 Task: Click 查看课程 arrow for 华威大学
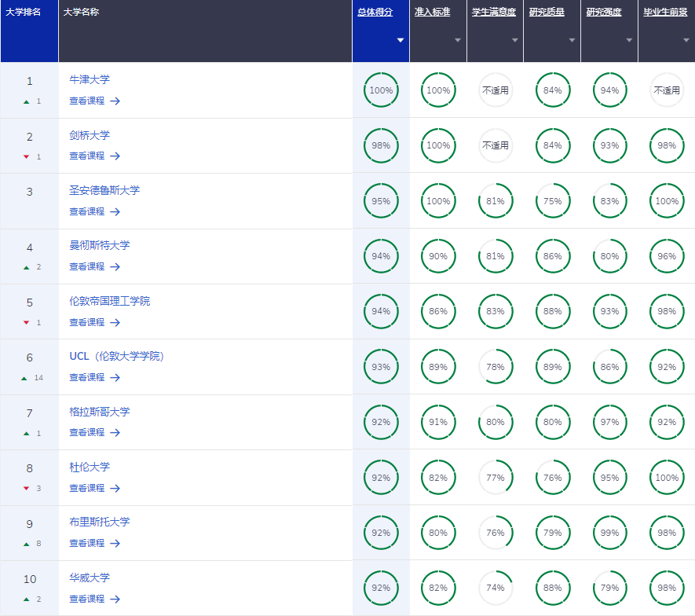(x=115, y=599)
